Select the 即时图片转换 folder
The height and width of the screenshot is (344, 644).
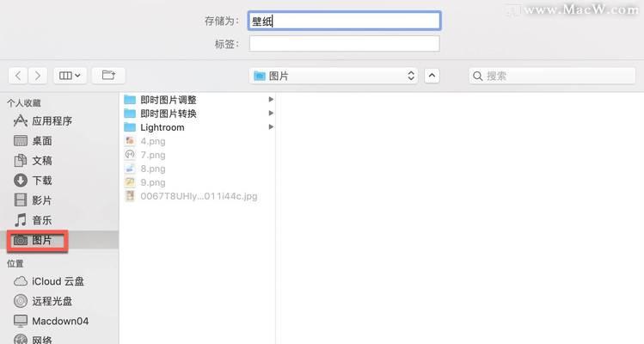pyautogui.click(x=199, y=114)
